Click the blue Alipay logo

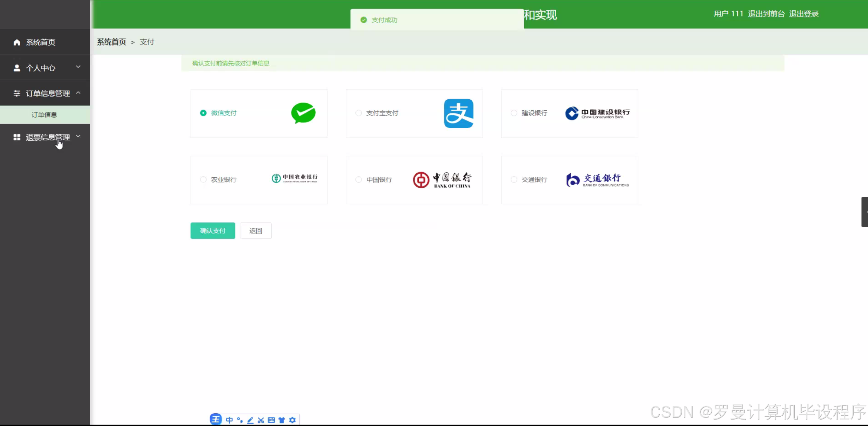[459, 113]
